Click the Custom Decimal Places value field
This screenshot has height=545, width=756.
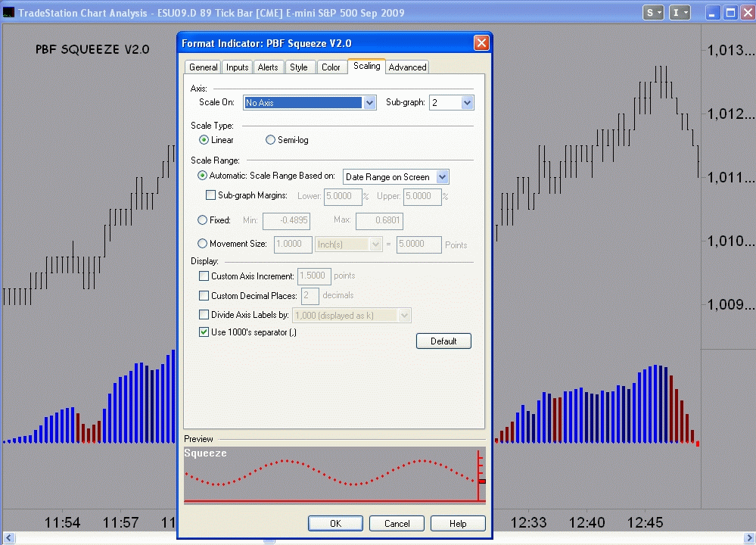(x=310, y=296)
